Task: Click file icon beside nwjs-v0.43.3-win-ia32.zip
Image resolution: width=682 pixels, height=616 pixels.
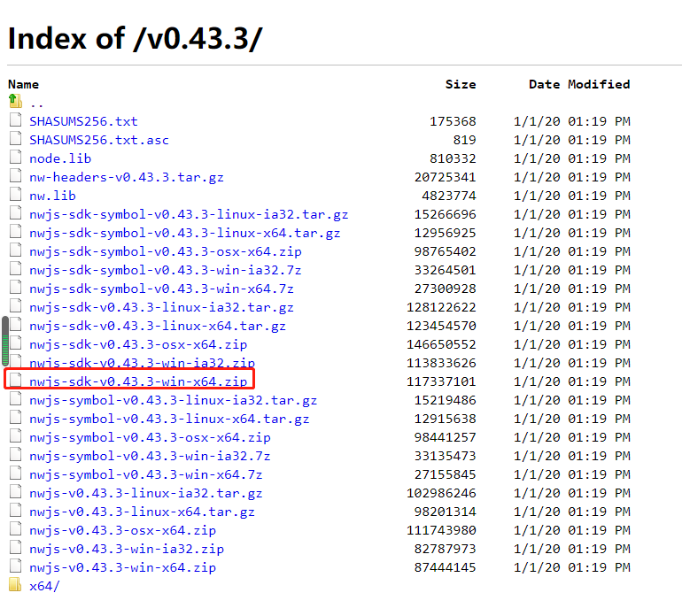Action: pos(16,547)
